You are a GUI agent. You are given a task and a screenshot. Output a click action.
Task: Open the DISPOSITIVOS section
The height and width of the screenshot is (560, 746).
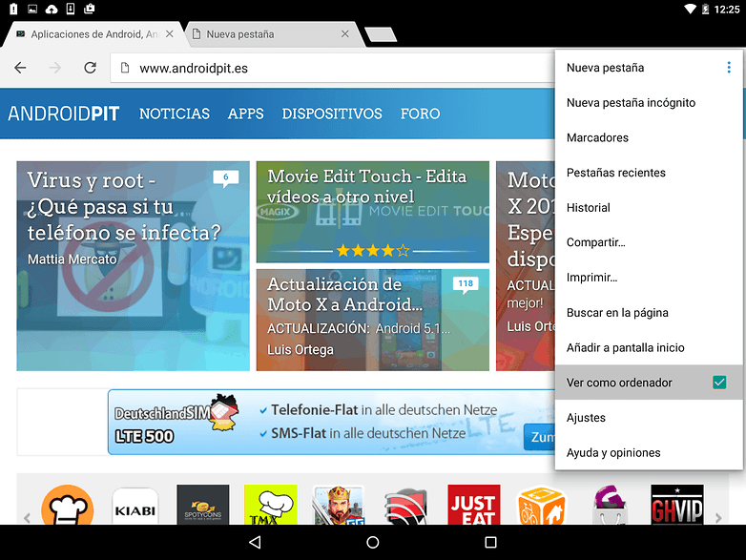(x=332, y=114)
